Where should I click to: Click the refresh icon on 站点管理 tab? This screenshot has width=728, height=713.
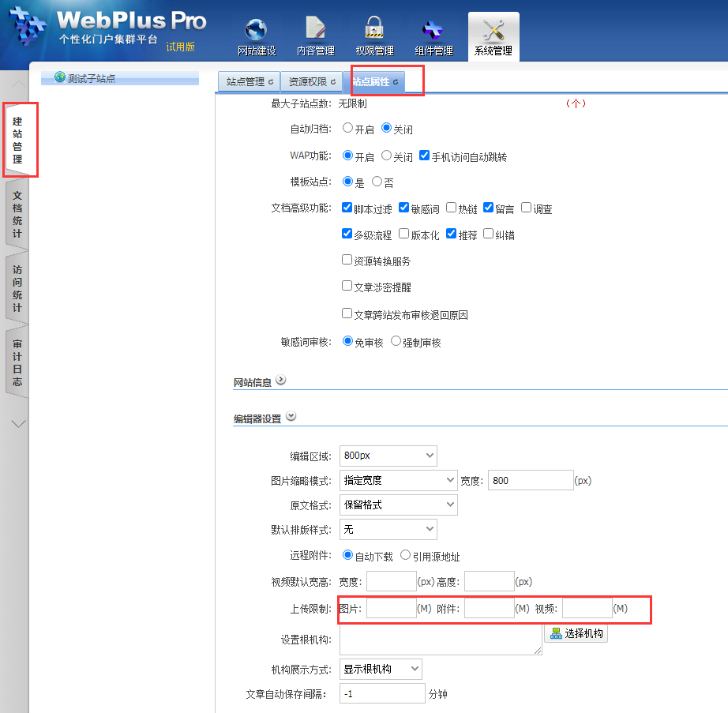point(271,82)
